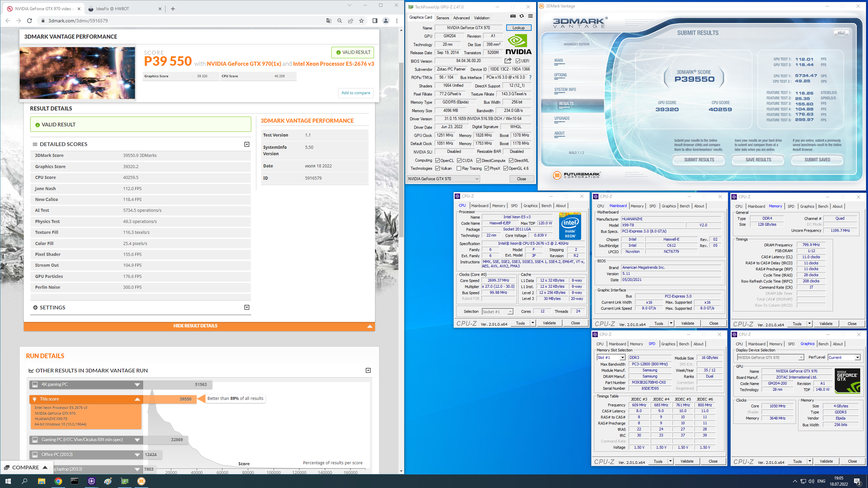Collapse the Detailed Scores section

[247, 144]
